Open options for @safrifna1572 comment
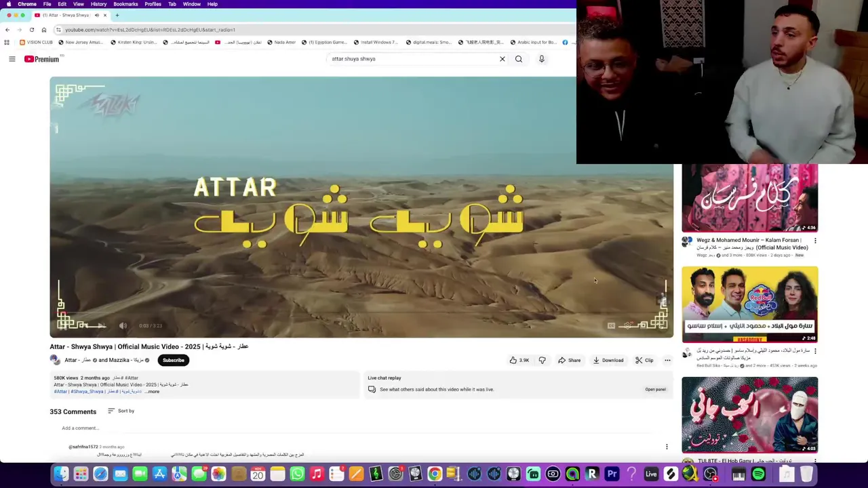868x488 pixels. click(667, 447)
